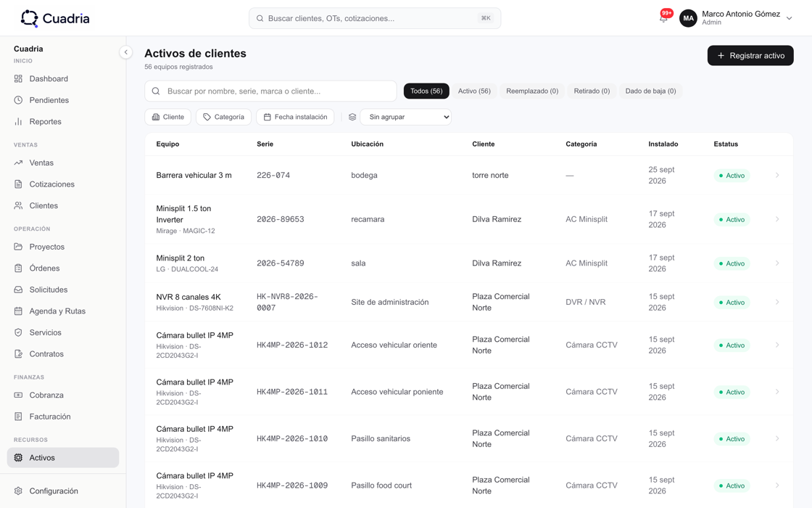This screenshot has height=508, width=812.
Task: Open the Fecha instalación filter
Action: pos(295,117)
